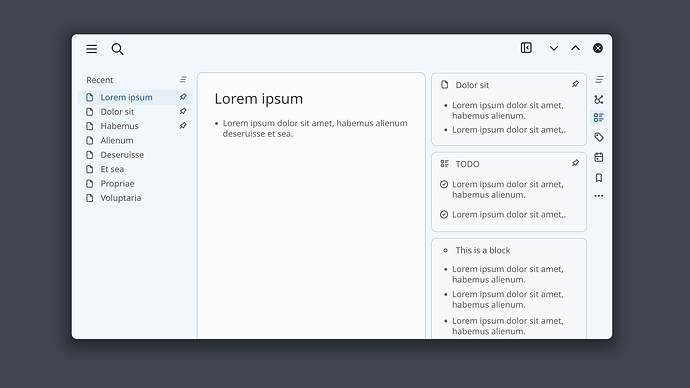Image resolution: width=690 pixels, height=388 pixels.
Task: Click the main page bullet text block
Action: point(315,128)
